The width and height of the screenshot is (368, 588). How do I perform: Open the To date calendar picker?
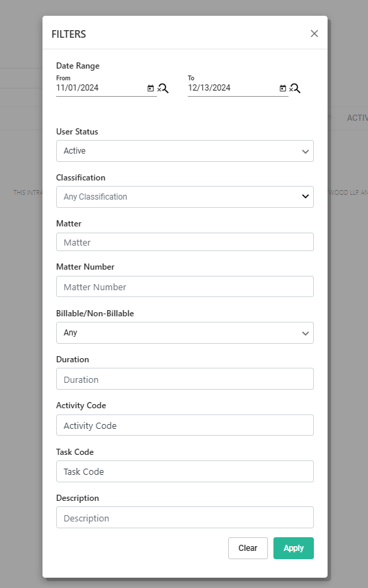[282, 88]
